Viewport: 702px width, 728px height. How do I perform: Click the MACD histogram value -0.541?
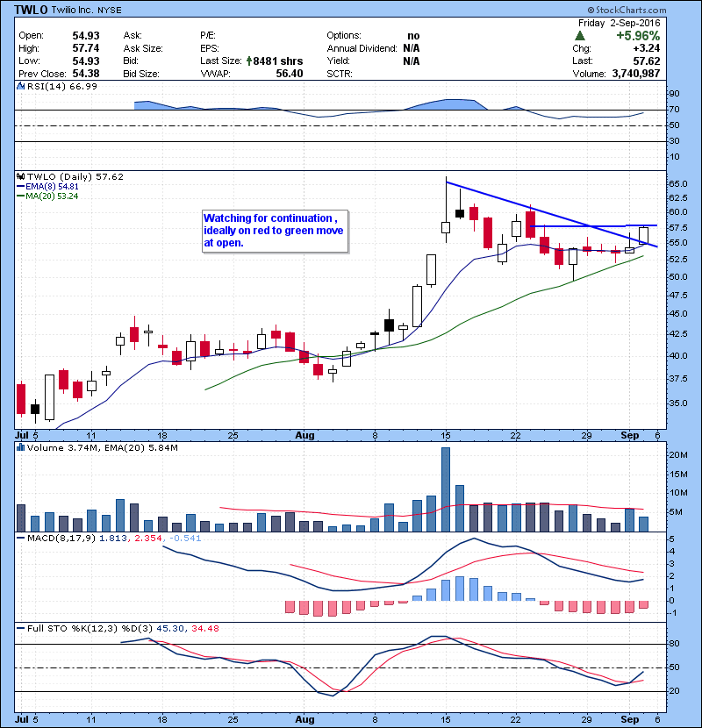click(185, 539)
